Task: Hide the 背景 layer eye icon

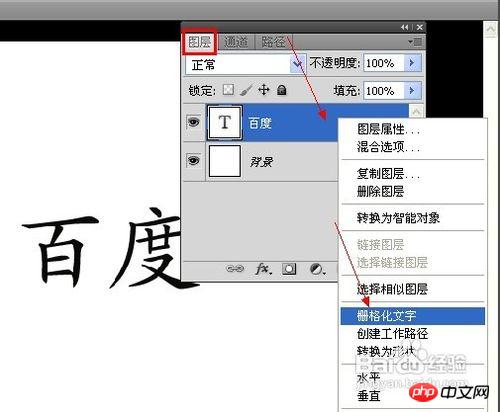Action: 193,161
